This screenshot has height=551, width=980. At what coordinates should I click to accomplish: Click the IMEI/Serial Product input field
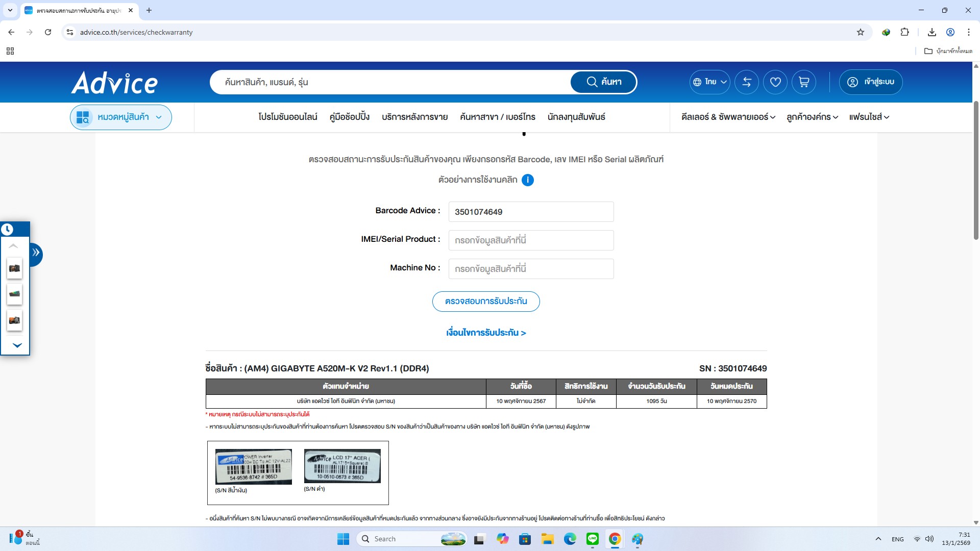point(531,240)
